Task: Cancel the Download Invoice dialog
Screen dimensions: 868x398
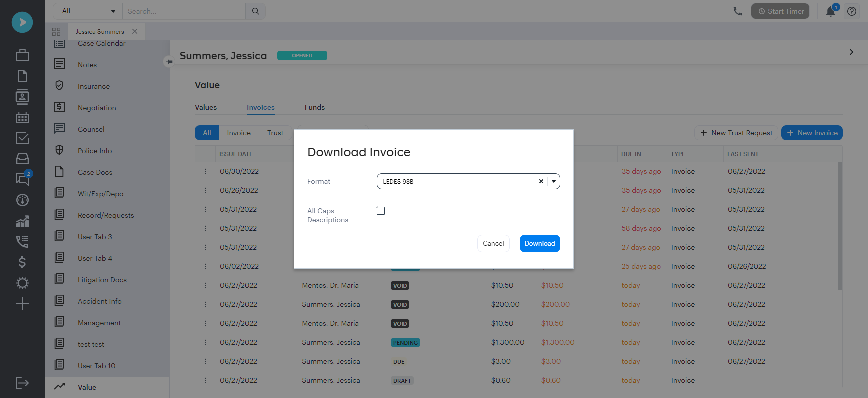Action: 493,244
